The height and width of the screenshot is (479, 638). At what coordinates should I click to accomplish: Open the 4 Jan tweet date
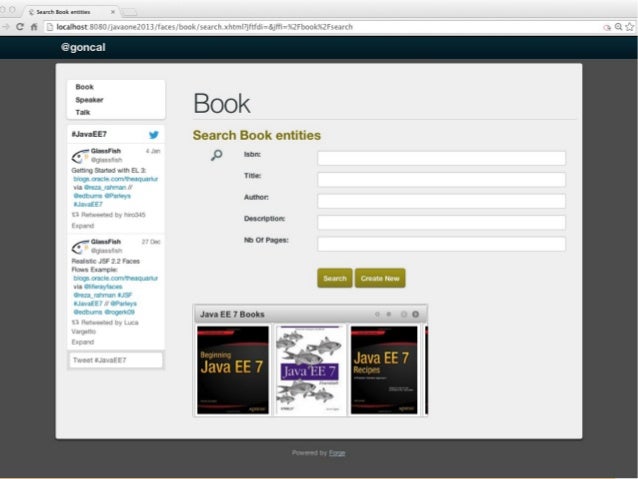click(x=153, y=151)
